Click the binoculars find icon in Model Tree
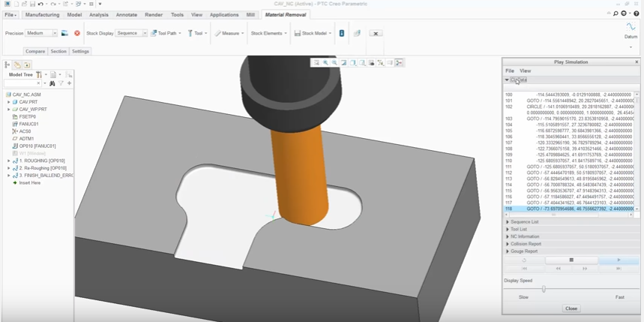The image size is (644, 322). (52, 83)
